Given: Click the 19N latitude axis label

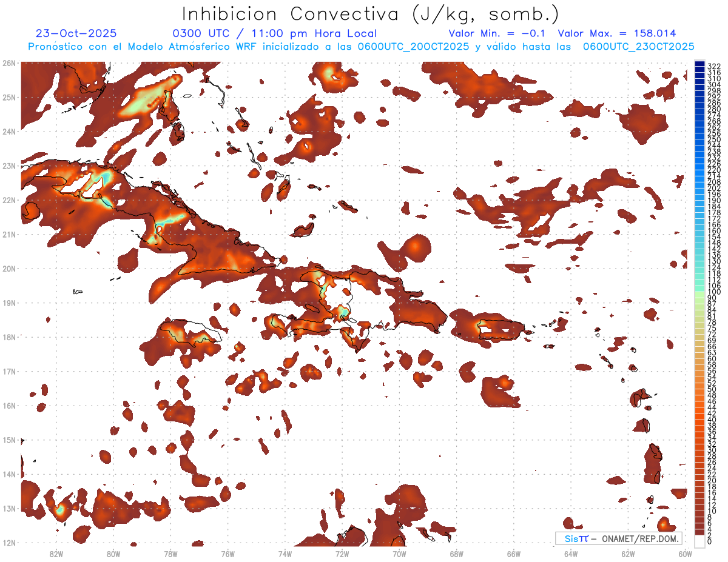Looking at the screenshot, I should 9,303.
